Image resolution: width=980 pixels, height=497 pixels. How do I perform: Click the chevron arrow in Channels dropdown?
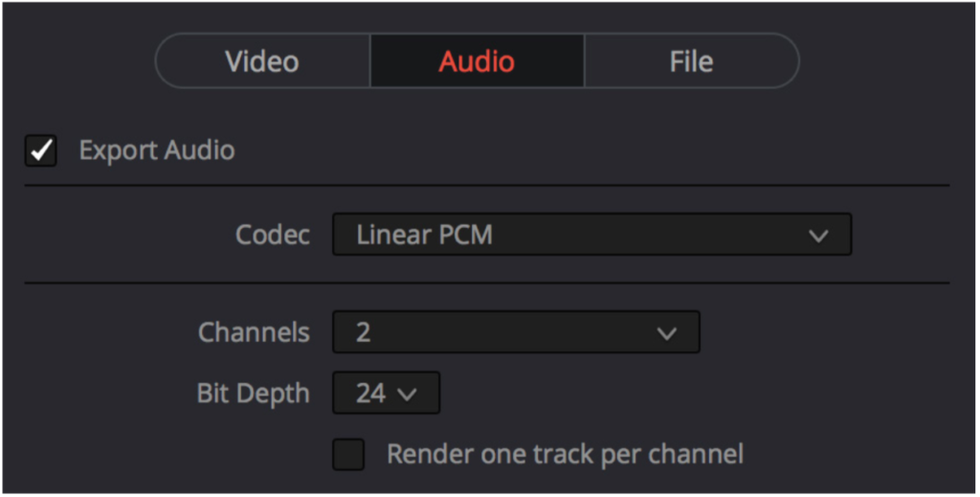(667, 333)
